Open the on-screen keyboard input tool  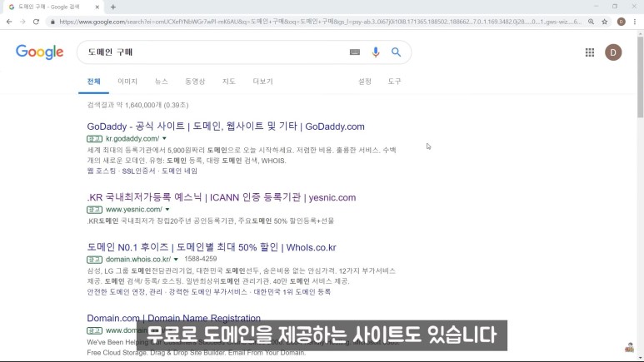355,52
